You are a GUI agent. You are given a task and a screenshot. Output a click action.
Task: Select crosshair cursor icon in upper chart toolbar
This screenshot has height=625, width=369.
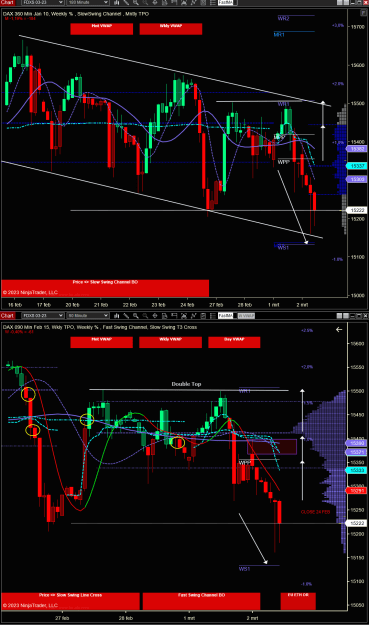[x=155, y=2]
